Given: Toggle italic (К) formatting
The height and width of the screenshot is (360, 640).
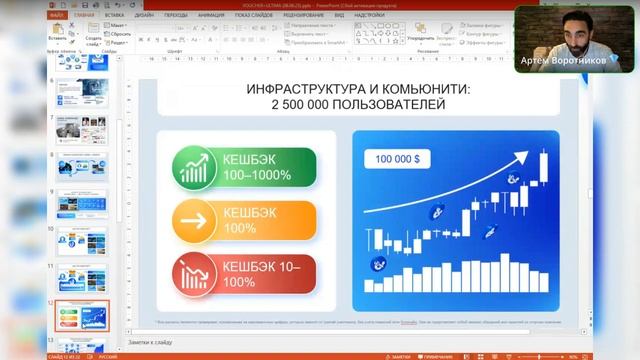Looking at the screenshot, I should (149, 40).
